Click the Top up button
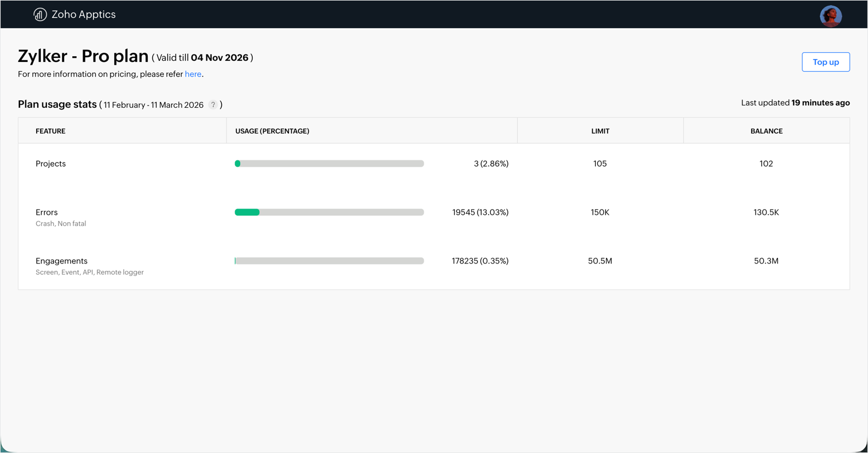 coord(826,62)
